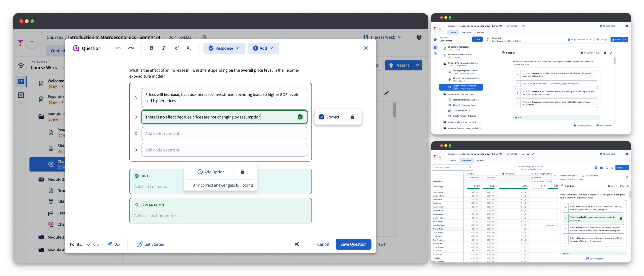Undo last edit in Question editor
Screen dimensions: 644x276
tap(118, 48)
